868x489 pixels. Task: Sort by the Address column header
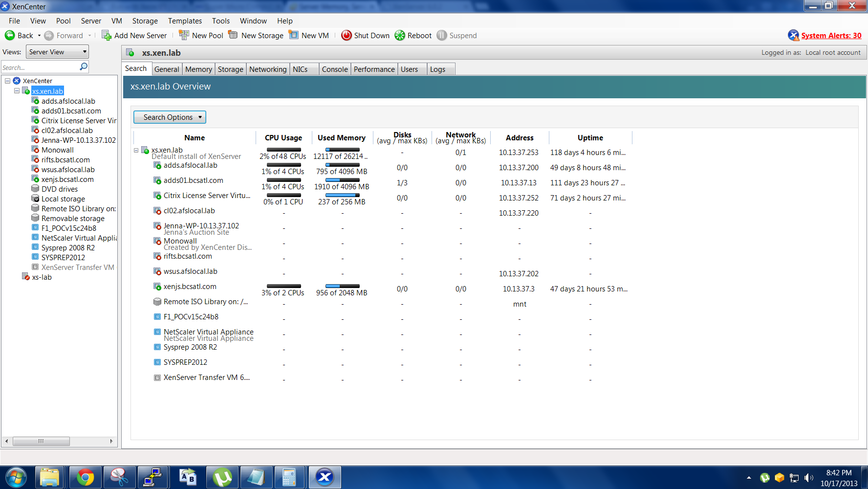coord(520,138)
